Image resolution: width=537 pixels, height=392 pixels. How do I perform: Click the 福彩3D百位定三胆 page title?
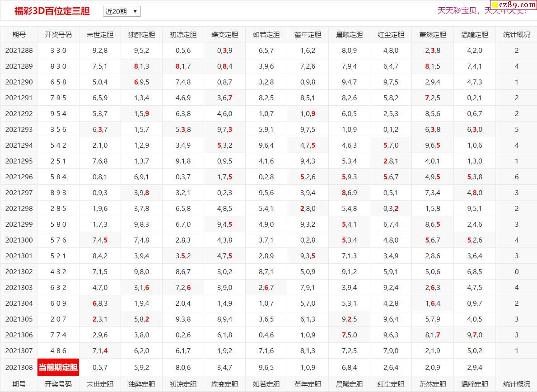[x=52, y=11]
